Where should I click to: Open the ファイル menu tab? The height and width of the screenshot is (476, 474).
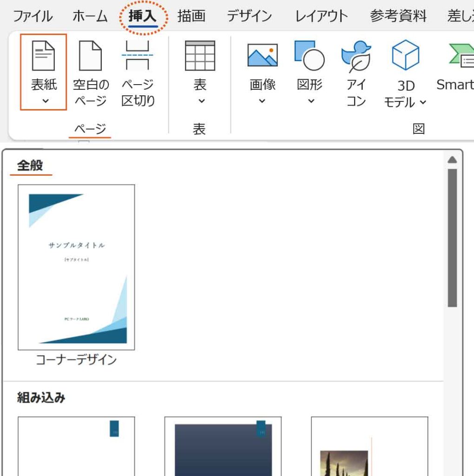(x=33, y=16)
